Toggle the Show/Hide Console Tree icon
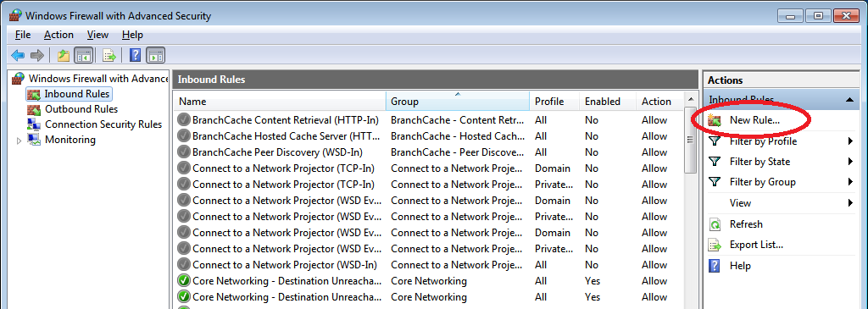The height and width of the screenshot is (309, 868). (x=84, y=55)
